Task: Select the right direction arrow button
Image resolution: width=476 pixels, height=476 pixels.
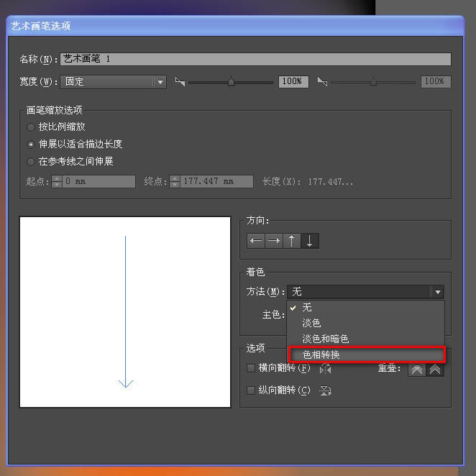Action: point(274,241)
